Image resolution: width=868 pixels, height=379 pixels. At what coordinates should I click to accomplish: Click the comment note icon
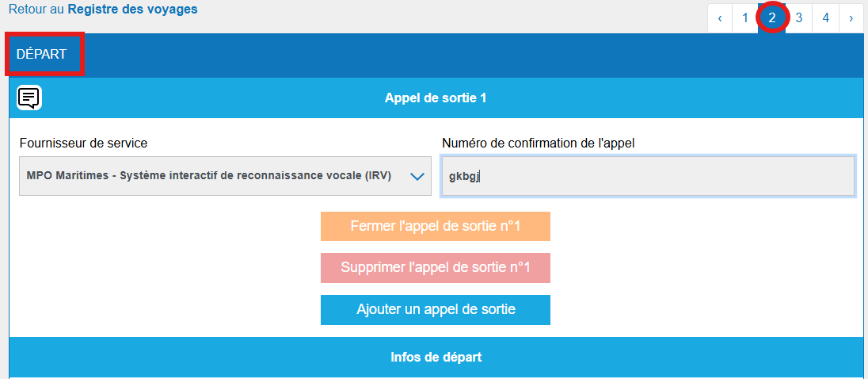pyautogui.click(x=29, y=98)
